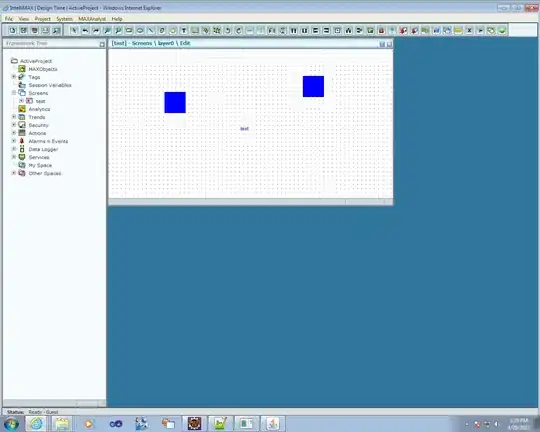Select the test screen tree item
Screen dimensions: 540x432
point(40,101)
